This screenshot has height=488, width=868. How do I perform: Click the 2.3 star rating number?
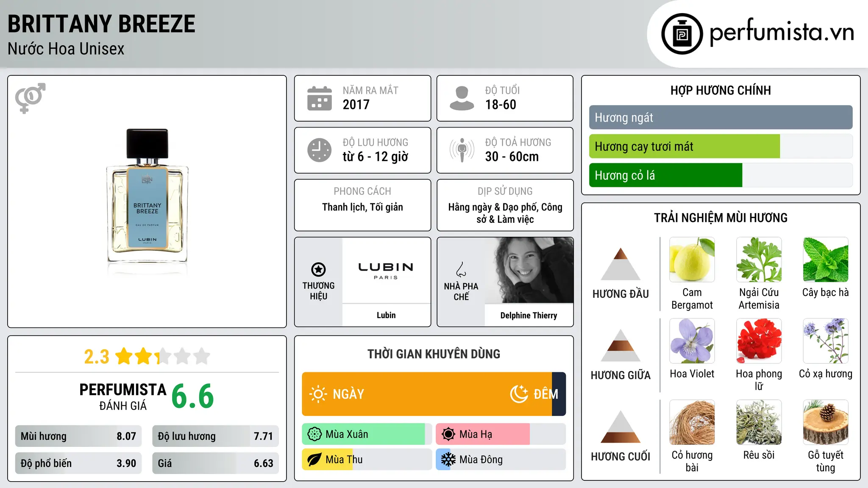(x=97, y=357)
